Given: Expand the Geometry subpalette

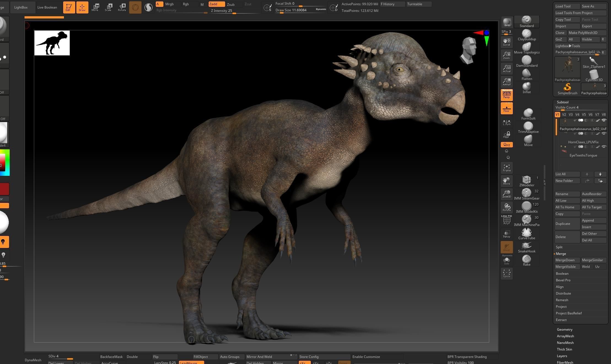Looking at the screenshot, I should (564, 329).
